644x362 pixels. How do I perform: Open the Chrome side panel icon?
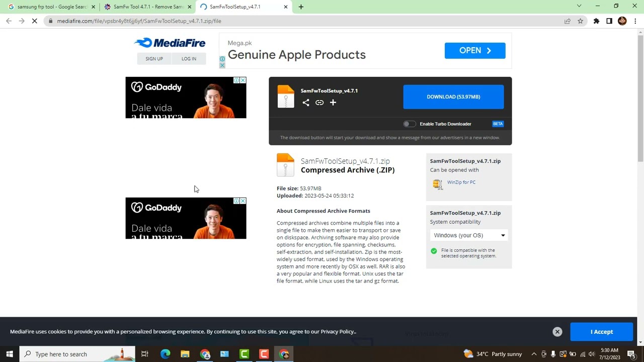609,21
